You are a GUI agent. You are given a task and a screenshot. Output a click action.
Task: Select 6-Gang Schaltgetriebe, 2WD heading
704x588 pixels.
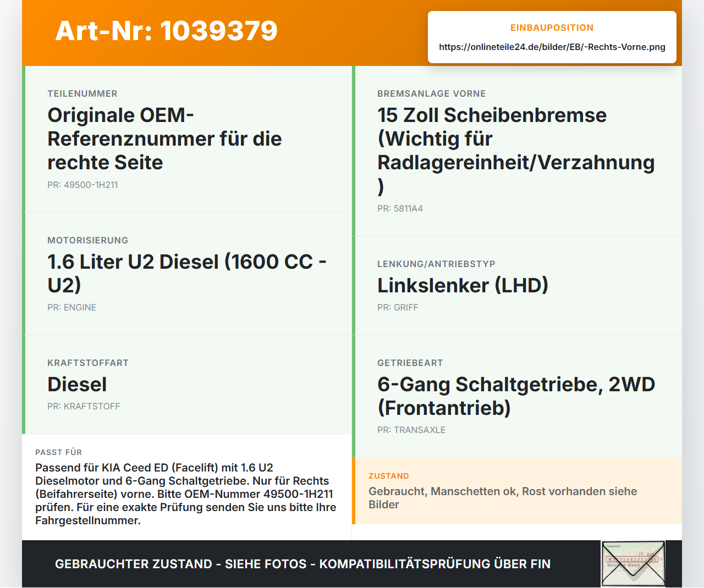click(x=516, y=396)
